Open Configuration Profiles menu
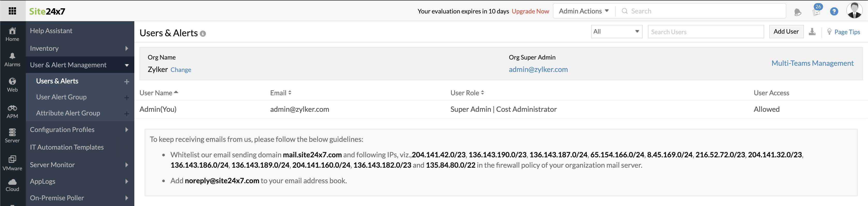This screenshot has height=206, width=868. pyautogui.click(x=80, y=130)
